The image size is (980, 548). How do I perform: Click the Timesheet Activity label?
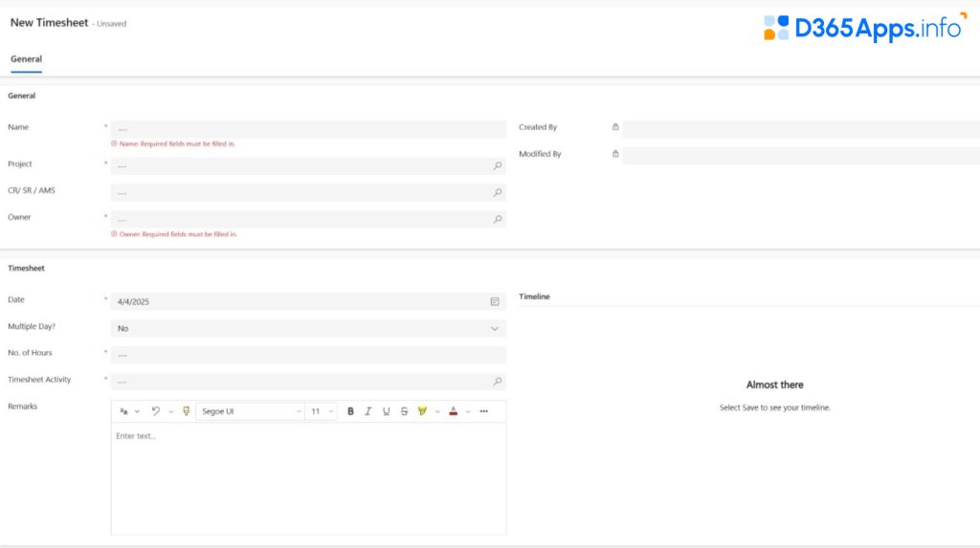tap(39, 380)
